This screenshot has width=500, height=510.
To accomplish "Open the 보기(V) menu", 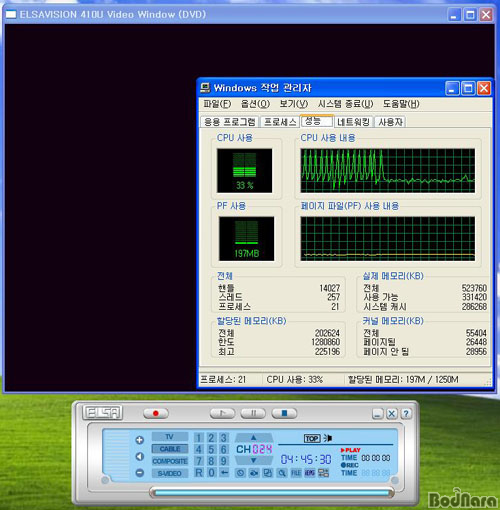I will (x=294, y=104).
